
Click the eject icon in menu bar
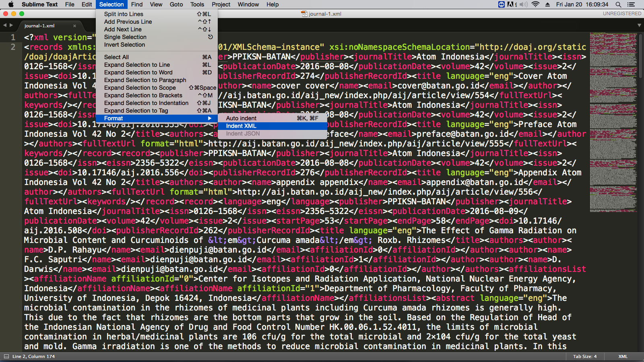pyautogui.click(x=547, y=4)
